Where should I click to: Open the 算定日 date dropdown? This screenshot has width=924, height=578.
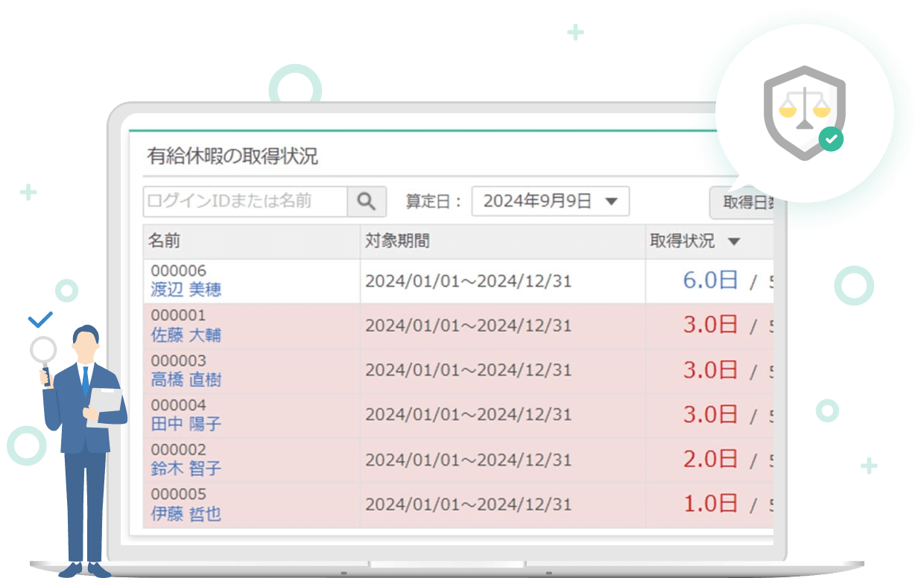550,201
